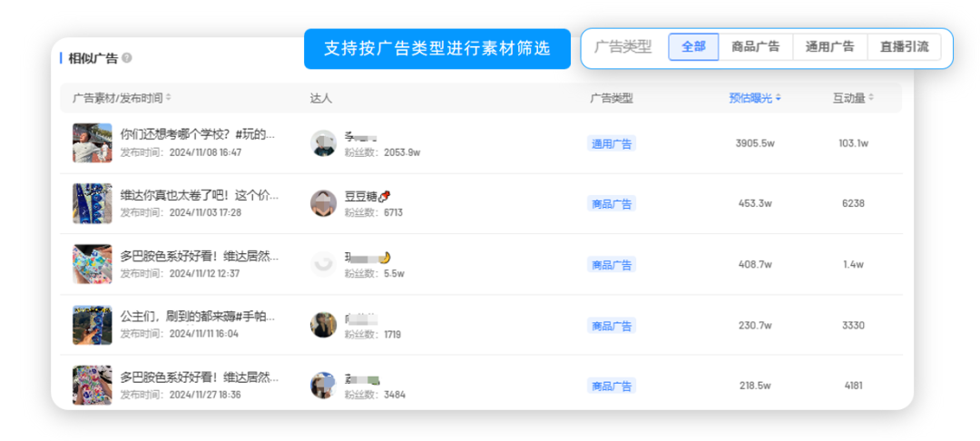Click 发布时间：2024/11/03 17:28 text
This screenshot has width=980, height=441.
pos(181,212)
